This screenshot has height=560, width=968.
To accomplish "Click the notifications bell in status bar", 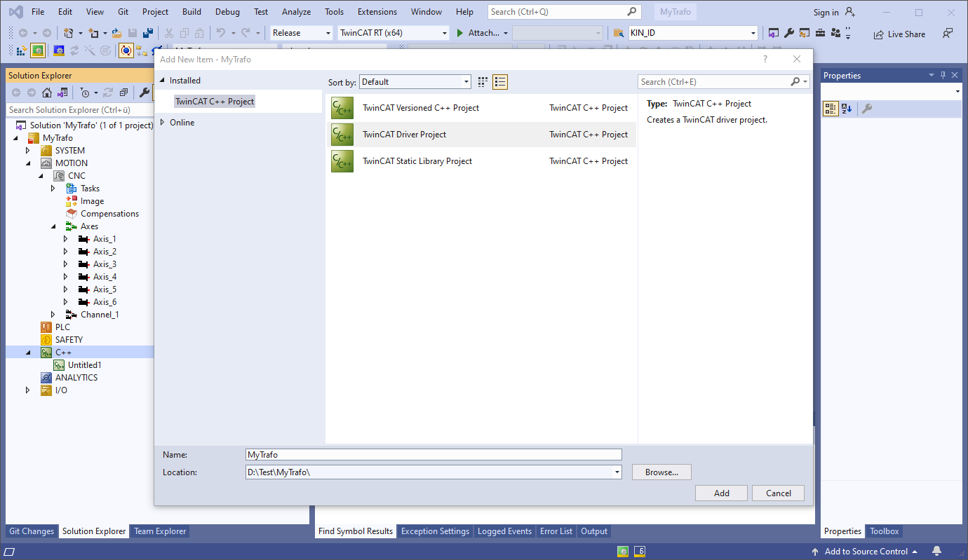I will (937, 552).
